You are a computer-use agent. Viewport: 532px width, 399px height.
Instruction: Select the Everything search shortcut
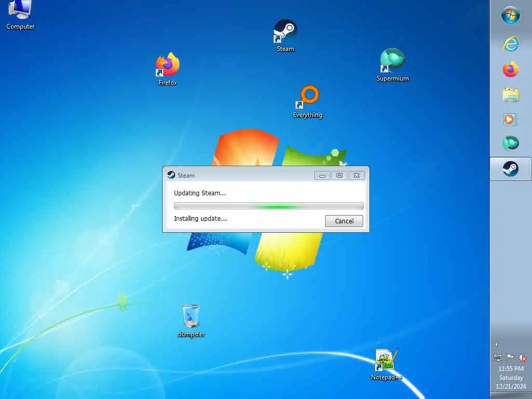(308, 102)
